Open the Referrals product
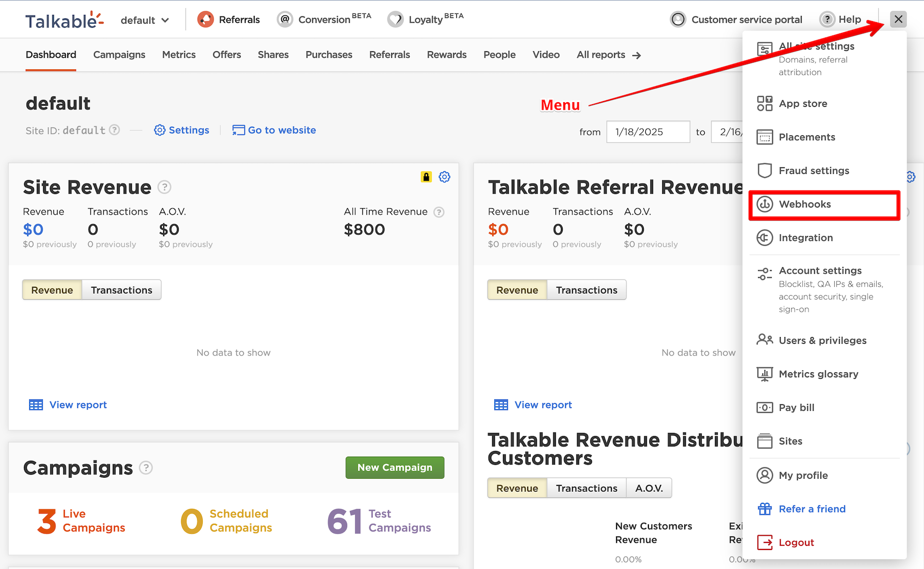924x569 pixels. [229, 19]
